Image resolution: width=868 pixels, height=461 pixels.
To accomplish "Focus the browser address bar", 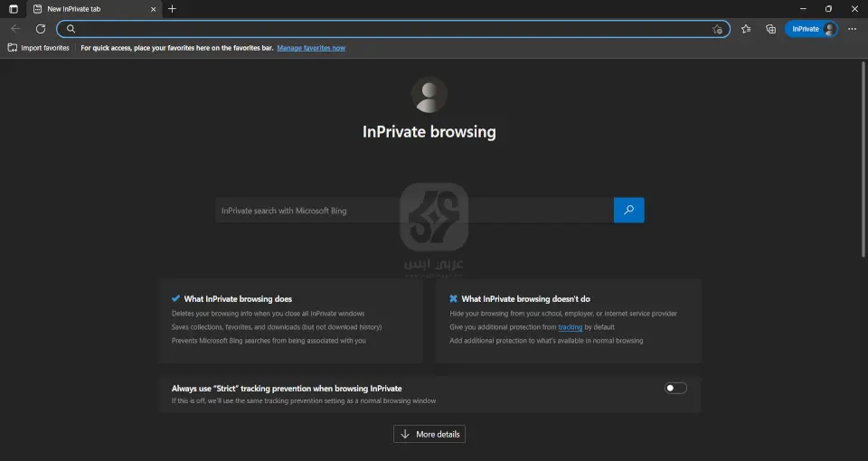I will pos(389,29).
